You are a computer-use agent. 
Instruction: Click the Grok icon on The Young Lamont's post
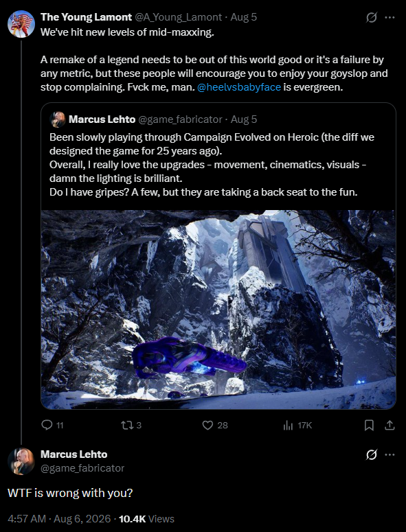coord(372,17)
